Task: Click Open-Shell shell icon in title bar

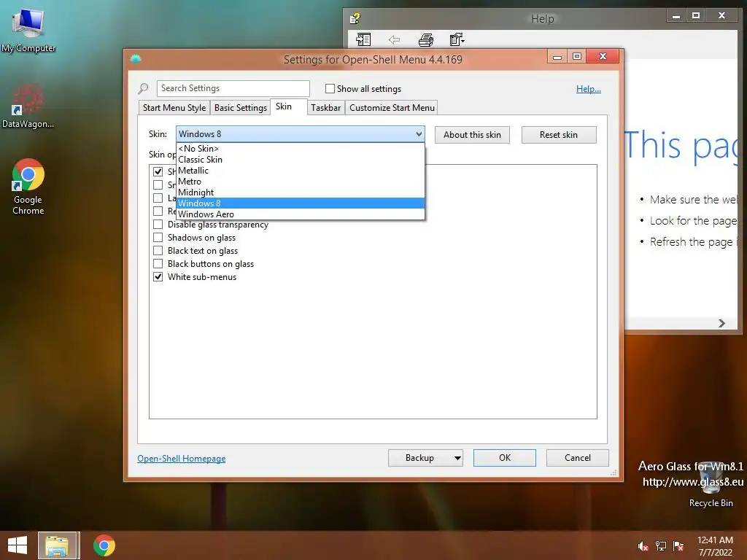Action: (x=136, y=59)
